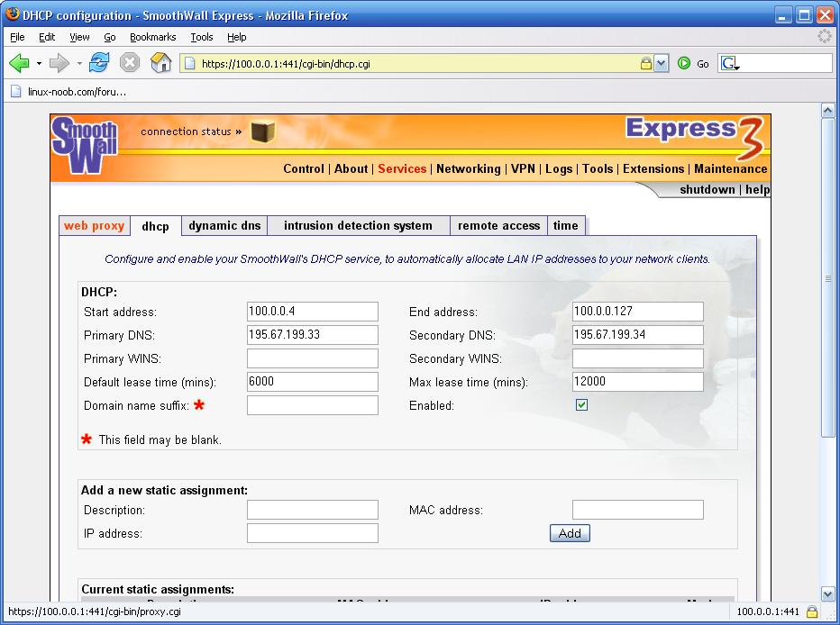Open the time tab
840x625 pixels.
pos(566,225)
